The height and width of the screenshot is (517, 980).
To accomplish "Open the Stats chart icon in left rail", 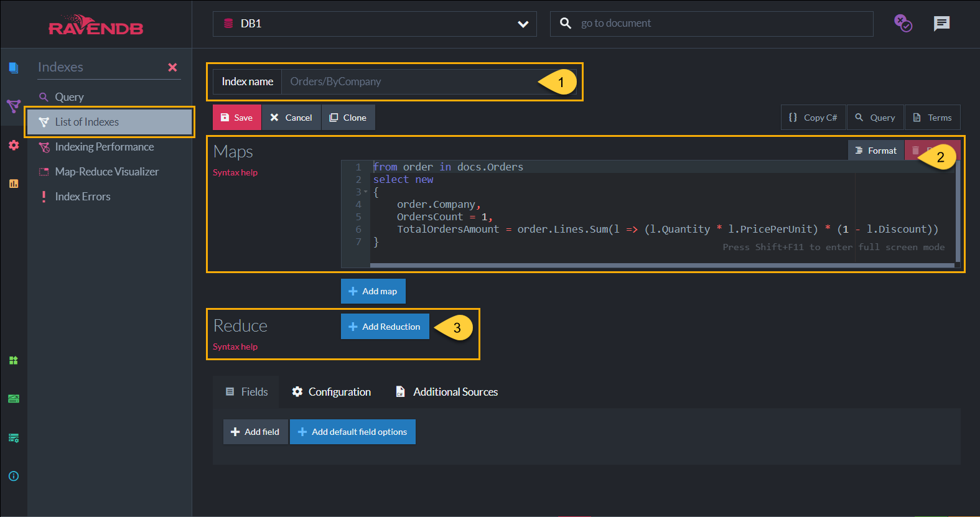I will [x=13, y=184].
